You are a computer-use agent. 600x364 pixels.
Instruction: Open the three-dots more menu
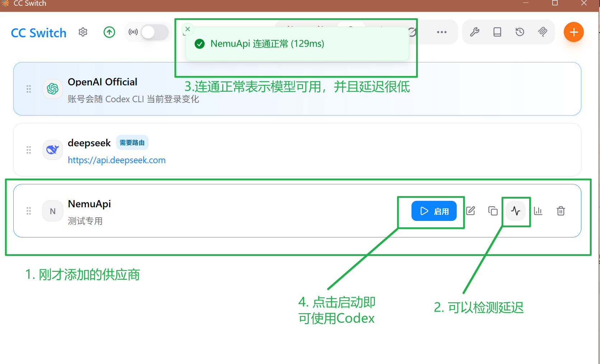coord(442,32)
